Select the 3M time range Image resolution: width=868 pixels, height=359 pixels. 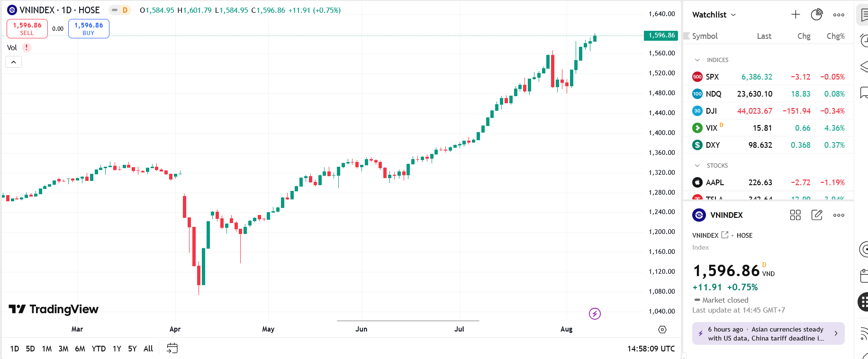click(x=63, y=349)
